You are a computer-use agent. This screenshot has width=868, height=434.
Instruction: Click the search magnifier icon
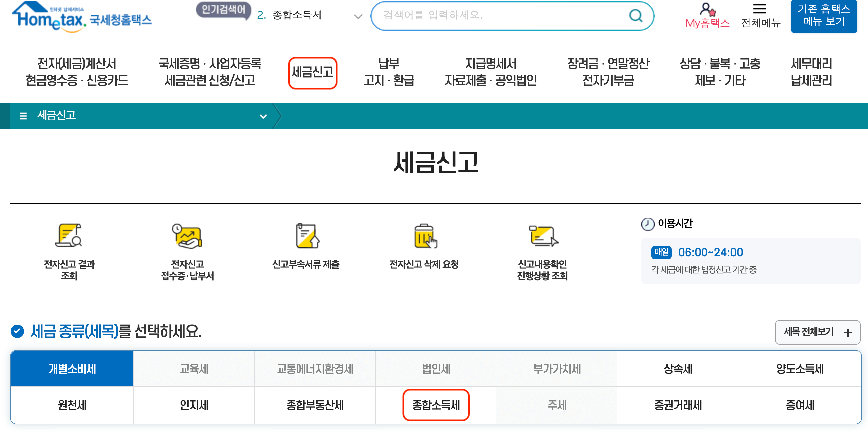[635, 16]
